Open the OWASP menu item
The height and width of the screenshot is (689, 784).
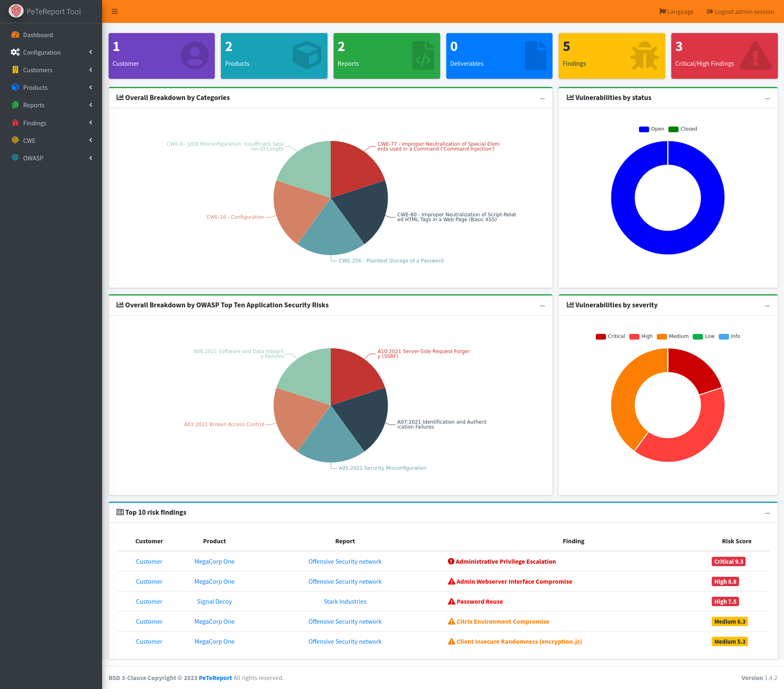coord(51,158)
